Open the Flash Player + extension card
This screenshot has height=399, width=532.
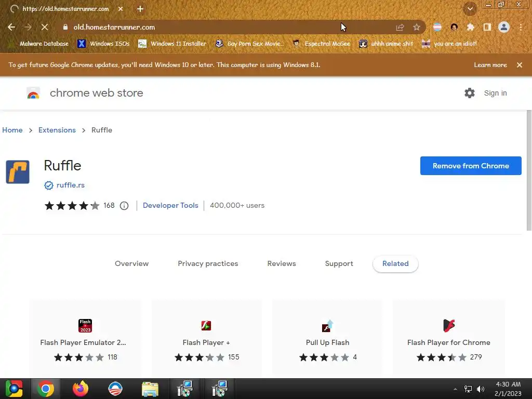[206, 338]
